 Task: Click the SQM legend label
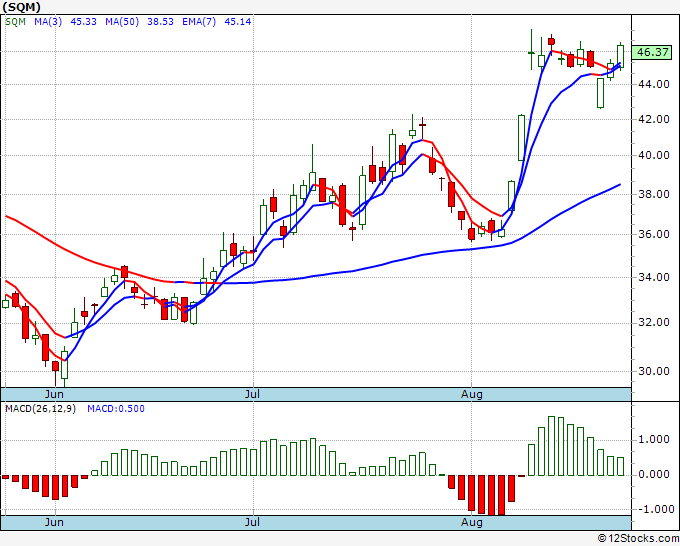16,22
